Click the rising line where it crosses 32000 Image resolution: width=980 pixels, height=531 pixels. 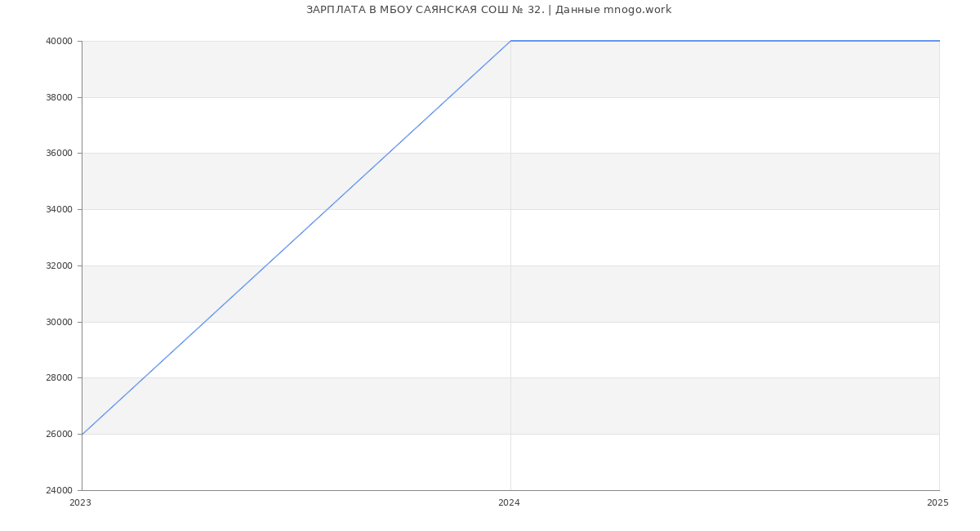[x=265, y=265]
